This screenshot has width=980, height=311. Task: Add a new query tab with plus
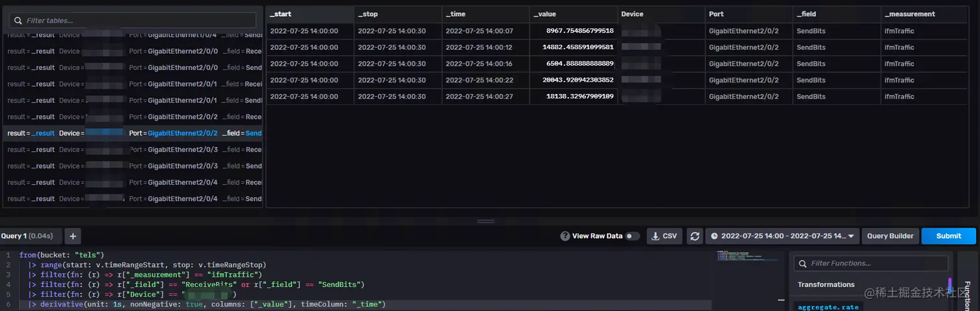[x=73, y=236]
